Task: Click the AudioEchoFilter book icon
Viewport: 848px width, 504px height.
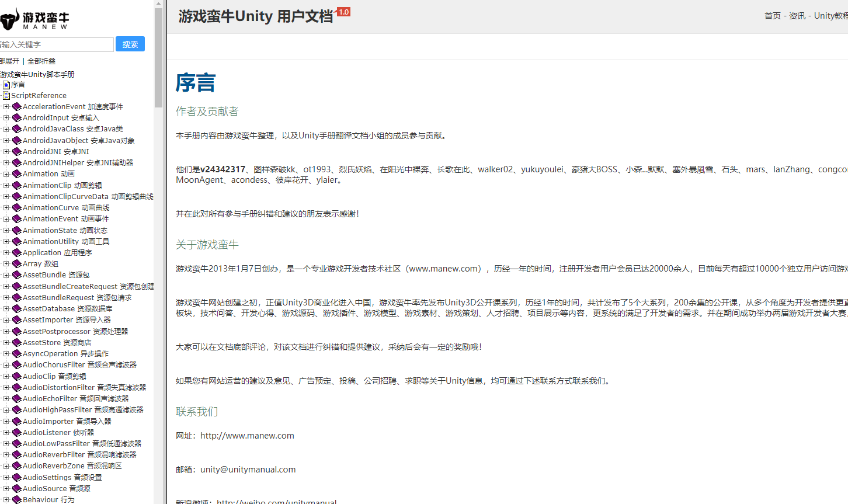Action: click(x=17, y=399)
